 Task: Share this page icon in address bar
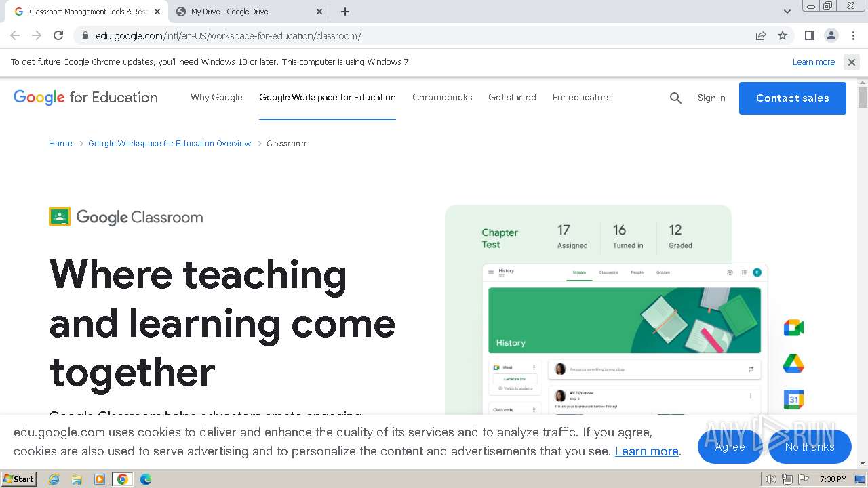click(761, 35)
